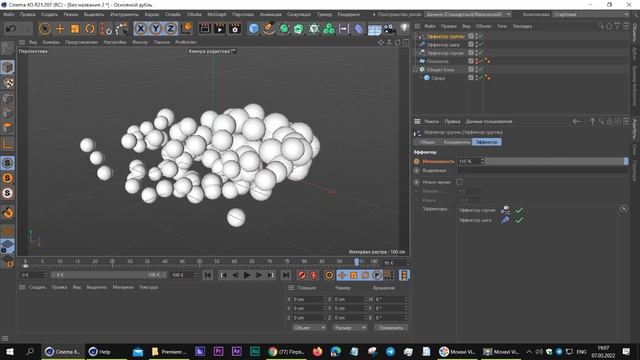
Task: Open the Camera object icon in the toolbar
Action: coord(389,29)
